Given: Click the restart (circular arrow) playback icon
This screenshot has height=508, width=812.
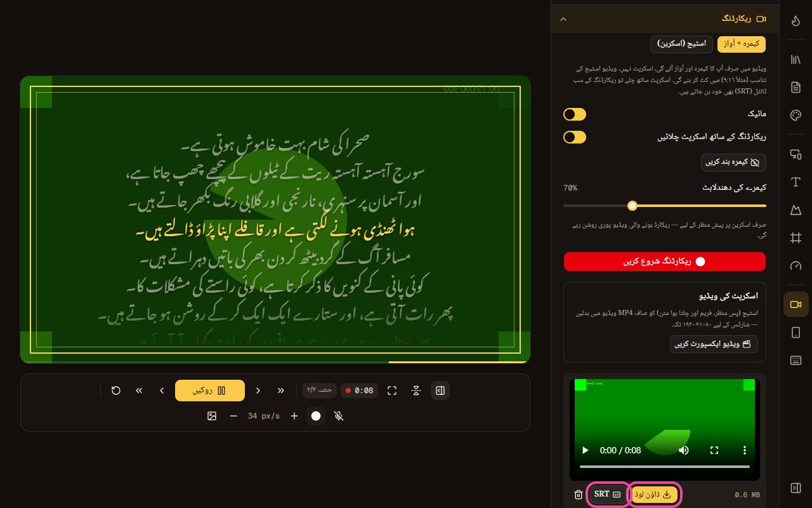Looking at the screenshot, I should point(116,391).
